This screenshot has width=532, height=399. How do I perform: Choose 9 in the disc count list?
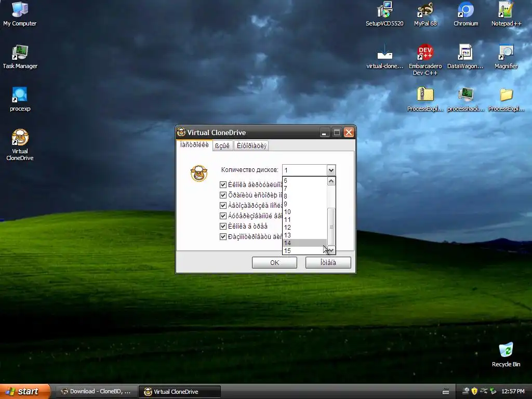coord(305,204)
